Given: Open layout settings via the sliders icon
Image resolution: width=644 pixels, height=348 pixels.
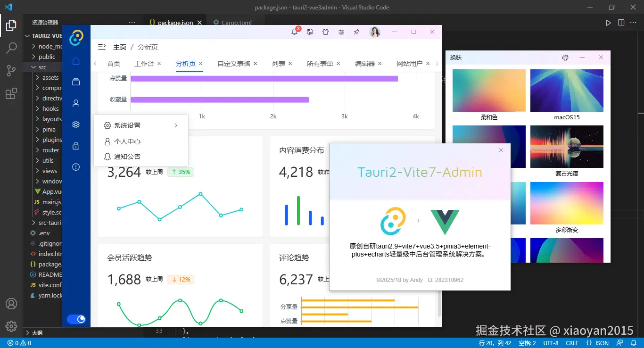Looking at the screenshot, I should (341, 32).
